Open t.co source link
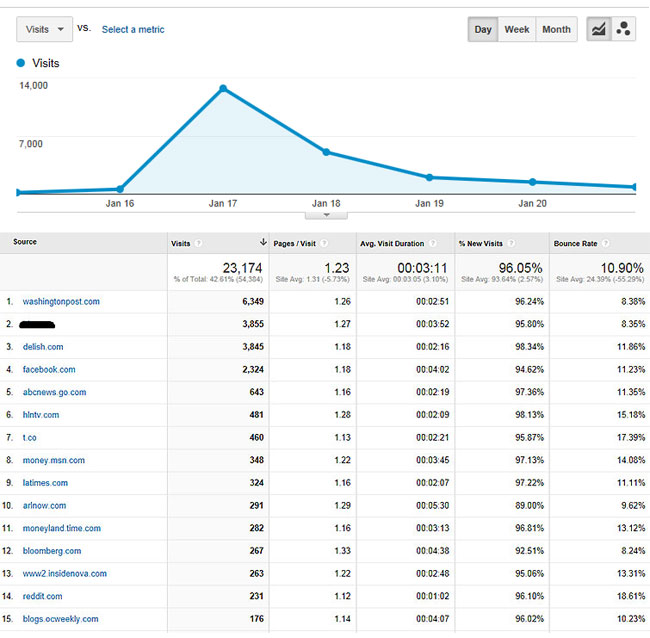 click(x=29, y=437)
